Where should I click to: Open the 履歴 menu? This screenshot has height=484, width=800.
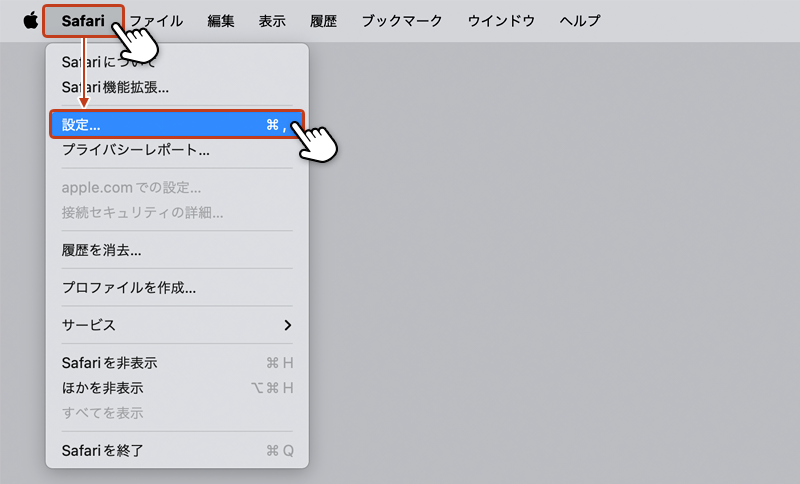pyautogui.click(x=323, y=21)
